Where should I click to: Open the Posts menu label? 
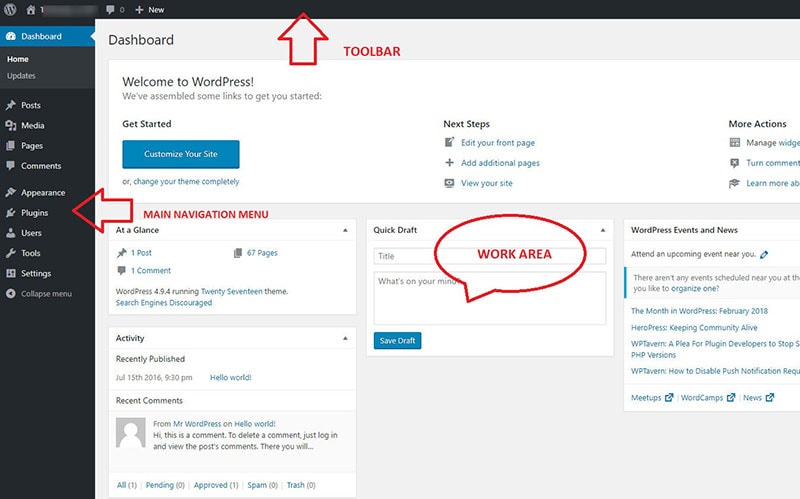pos(31,105)
